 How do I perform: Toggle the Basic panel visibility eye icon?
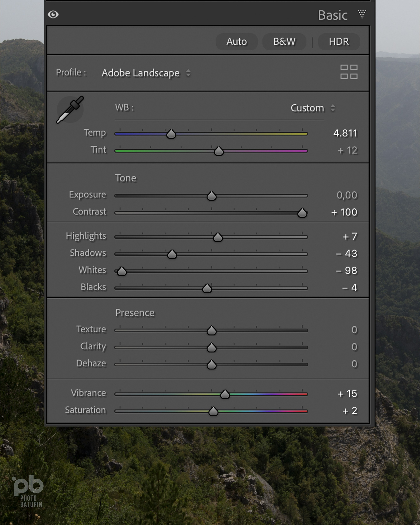53,15
